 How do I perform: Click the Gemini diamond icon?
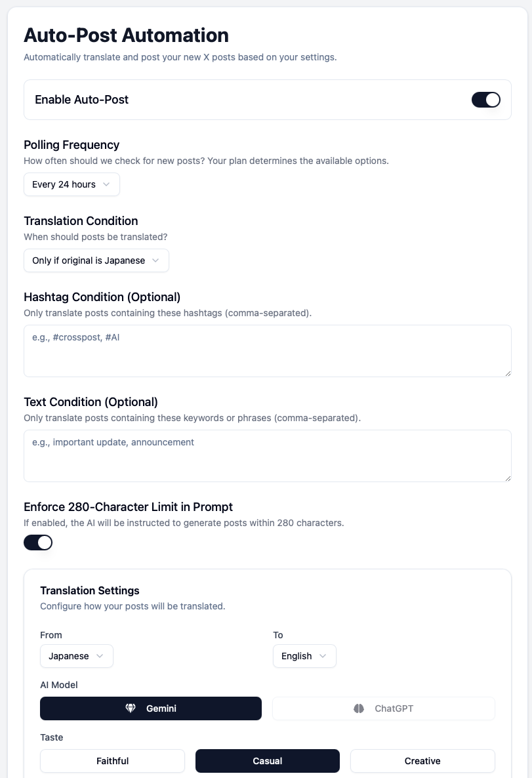[131, 708]
